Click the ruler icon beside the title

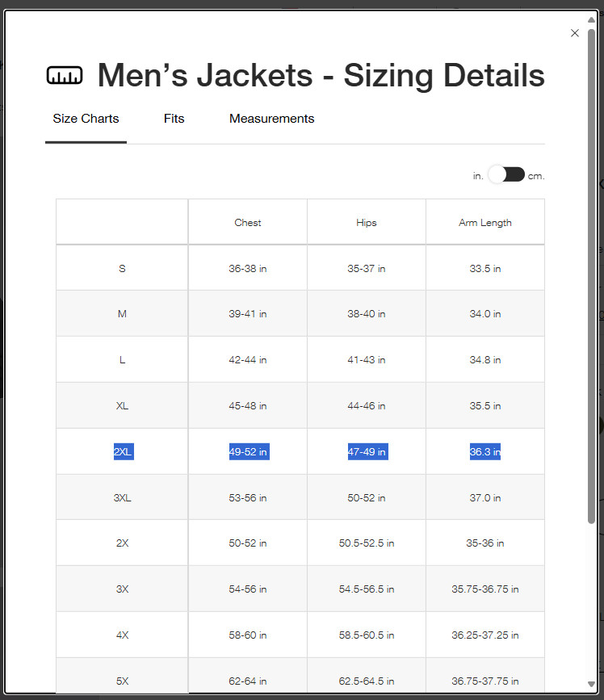[65, 76]
